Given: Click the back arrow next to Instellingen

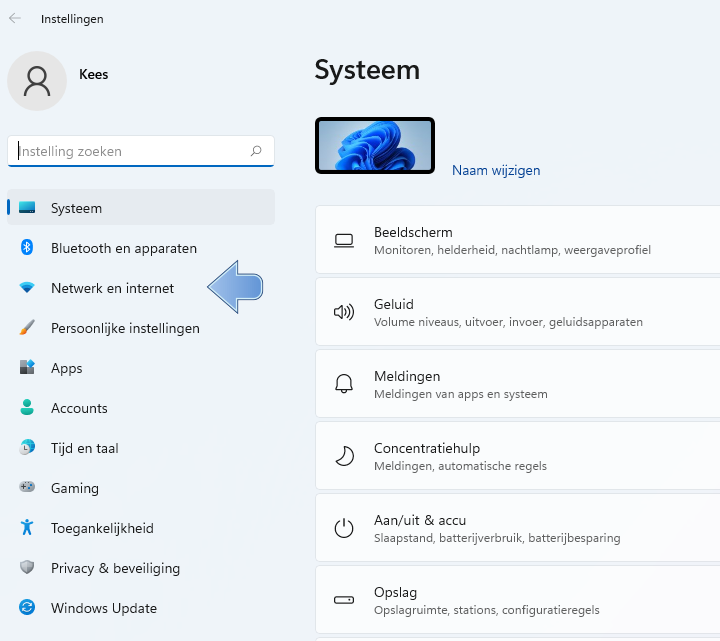Looking at the screenshot, I should pos(15,18).
